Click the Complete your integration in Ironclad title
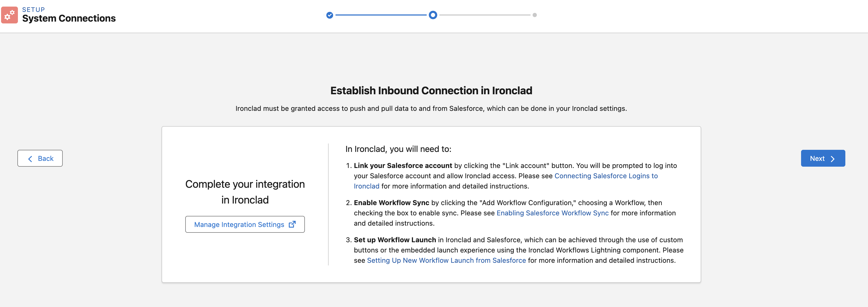The height and width of the screenshot is (307, 868). pyautogui.click(x=245, y=191)
